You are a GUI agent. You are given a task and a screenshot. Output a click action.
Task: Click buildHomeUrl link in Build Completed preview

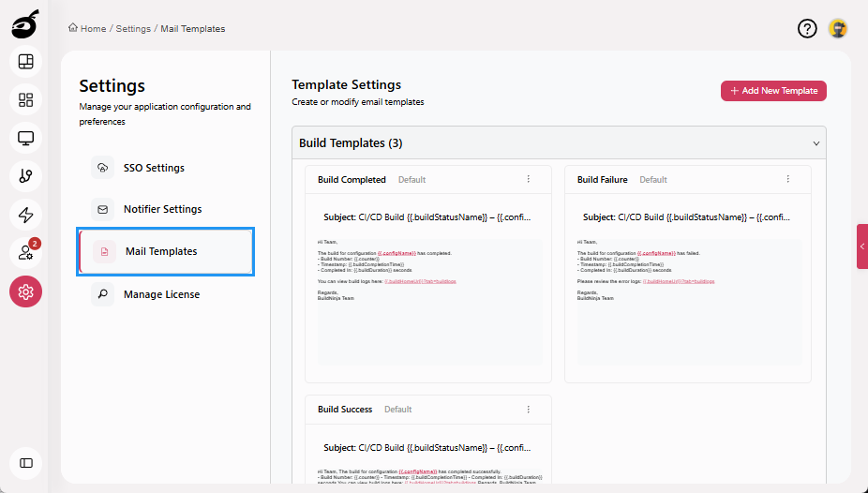click(x=420, y=281)
